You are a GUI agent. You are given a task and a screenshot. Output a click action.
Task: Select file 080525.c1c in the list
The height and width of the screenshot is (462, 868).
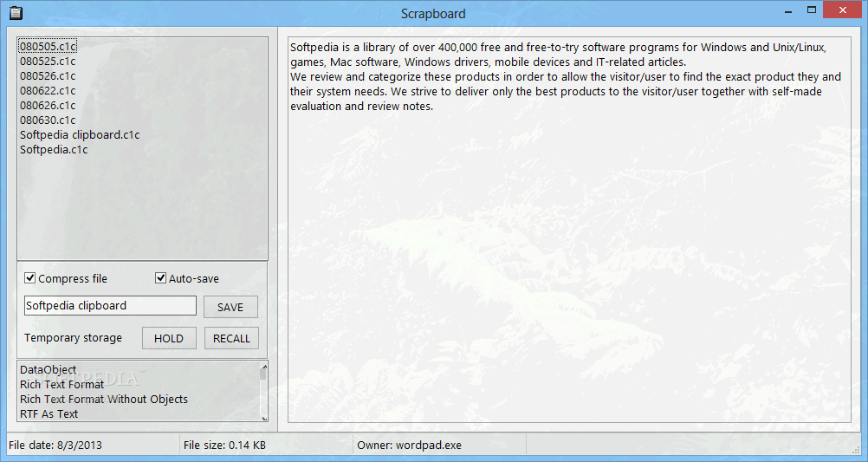(x=48, y=61)
